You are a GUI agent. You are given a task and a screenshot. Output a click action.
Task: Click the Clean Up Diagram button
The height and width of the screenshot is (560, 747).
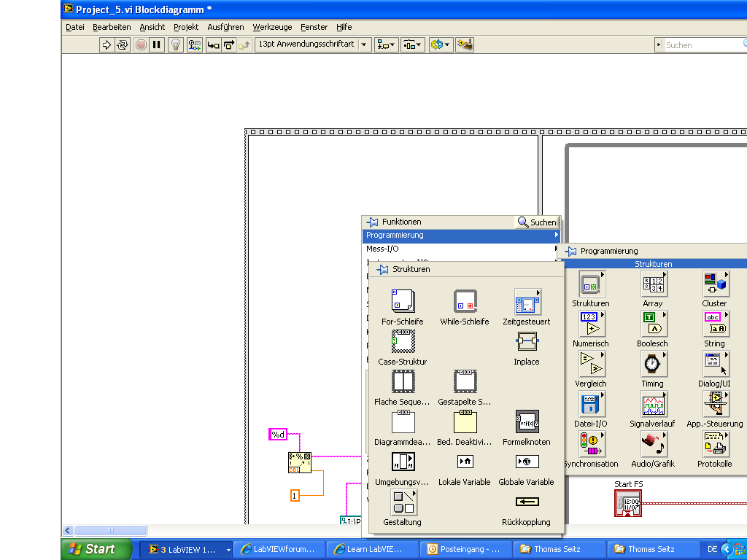tap(464, 44)
